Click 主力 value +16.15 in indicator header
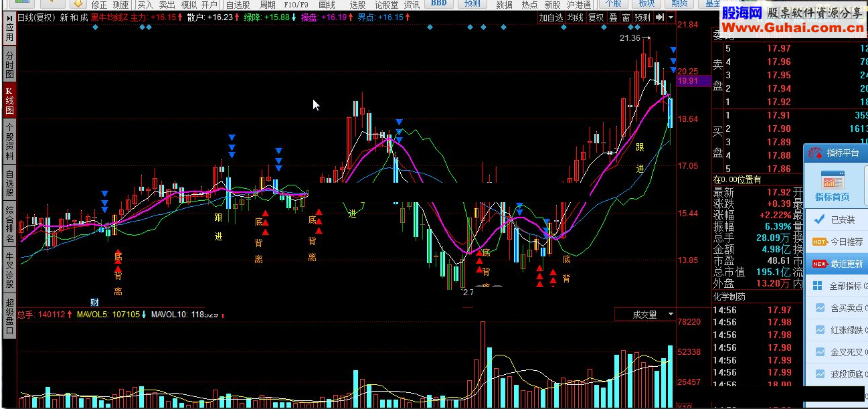 tap(163, 17)
